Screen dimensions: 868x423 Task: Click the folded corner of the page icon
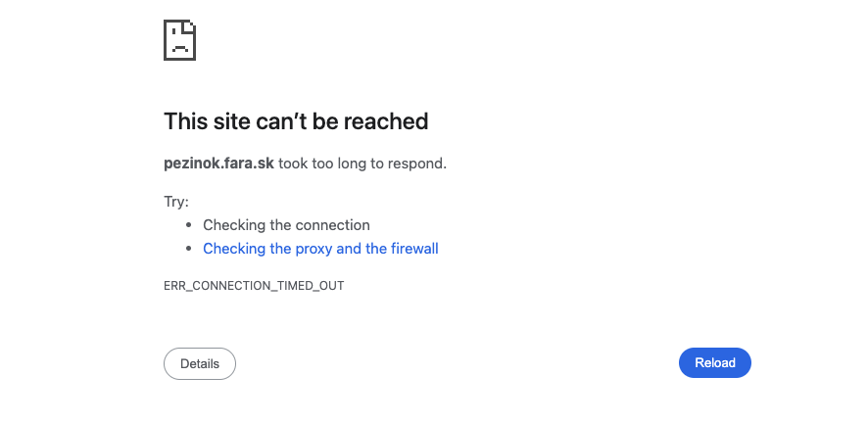[x=191, y=25]
